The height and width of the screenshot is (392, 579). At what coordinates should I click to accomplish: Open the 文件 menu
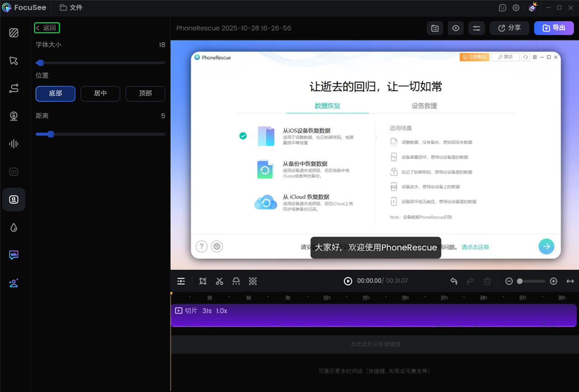(x=71, y=8)
